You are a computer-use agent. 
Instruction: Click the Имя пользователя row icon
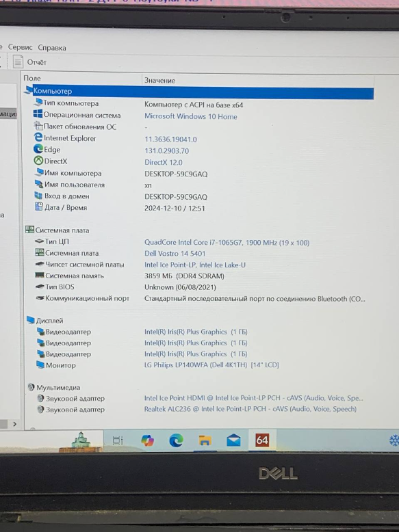(39, 184)
